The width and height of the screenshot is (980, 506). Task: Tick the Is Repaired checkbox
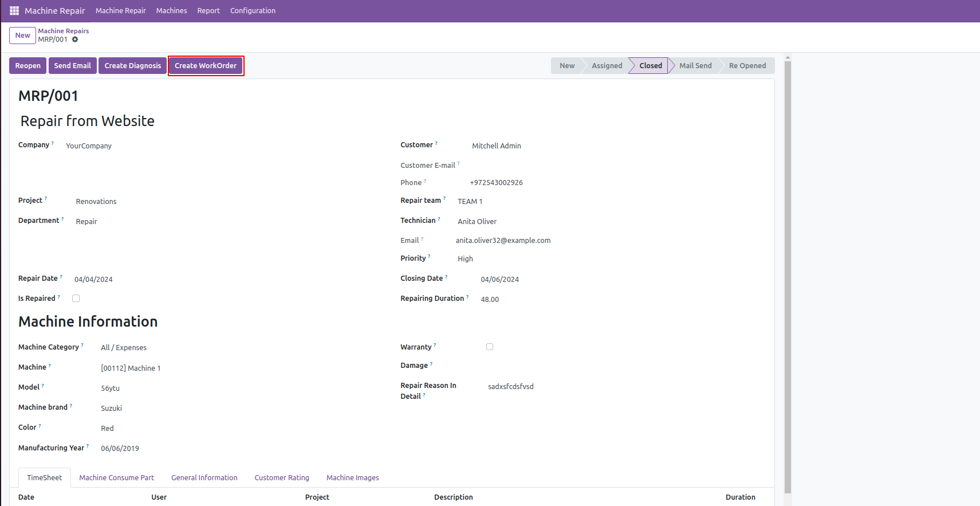[x=76, y=299]
